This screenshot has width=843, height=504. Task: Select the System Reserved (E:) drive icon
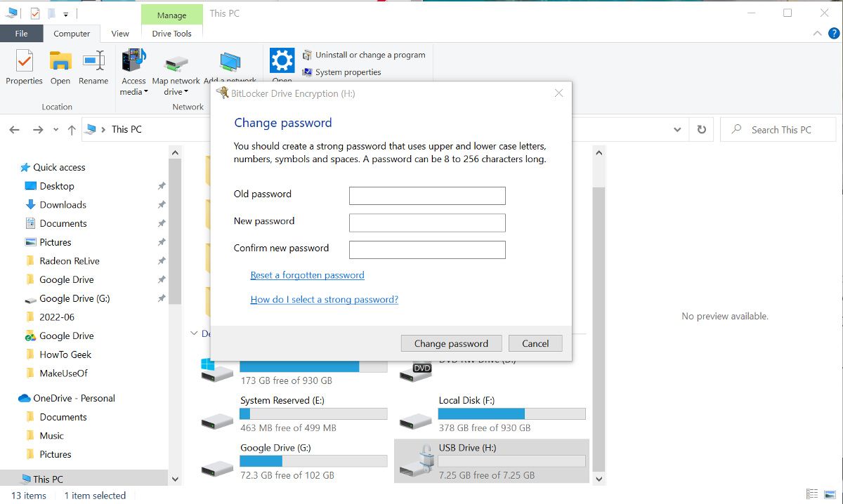tap(217, 420)
